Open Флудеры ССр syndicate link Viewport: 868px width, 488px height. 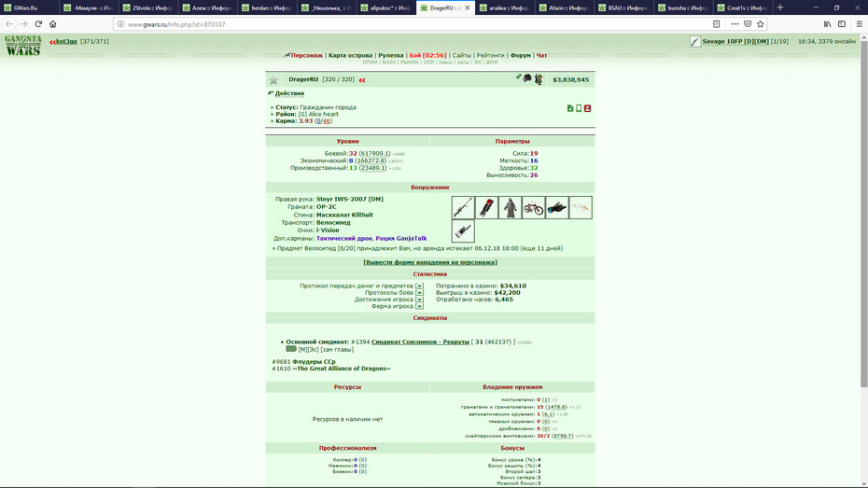coord(314,362)
